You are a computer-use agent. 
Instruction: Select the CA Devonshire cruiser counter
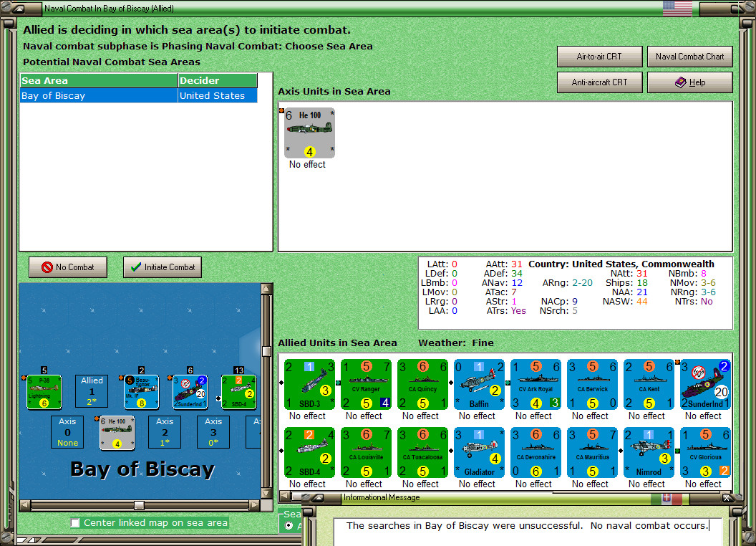[535, 452]
